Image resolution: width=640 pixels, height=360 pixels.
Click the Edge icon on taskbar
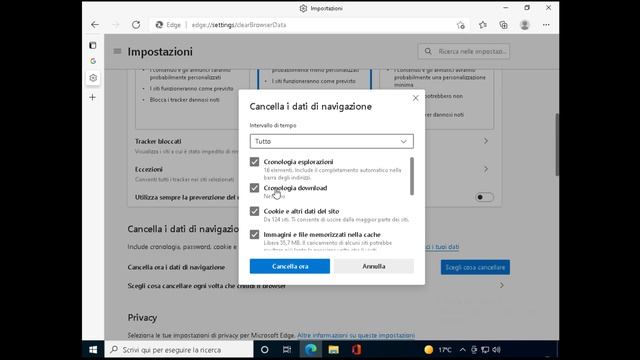(x=311, y=350)
